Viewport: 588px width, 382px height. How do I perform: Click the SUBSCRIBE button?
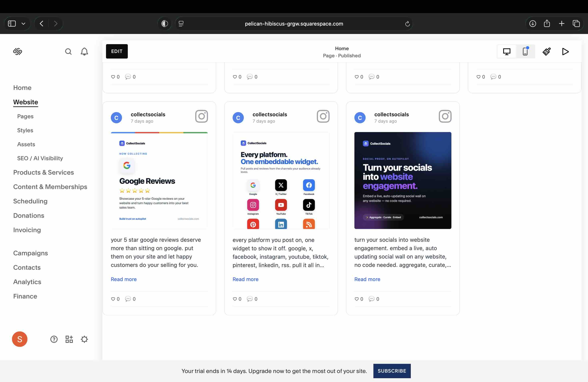click(392, 371)
